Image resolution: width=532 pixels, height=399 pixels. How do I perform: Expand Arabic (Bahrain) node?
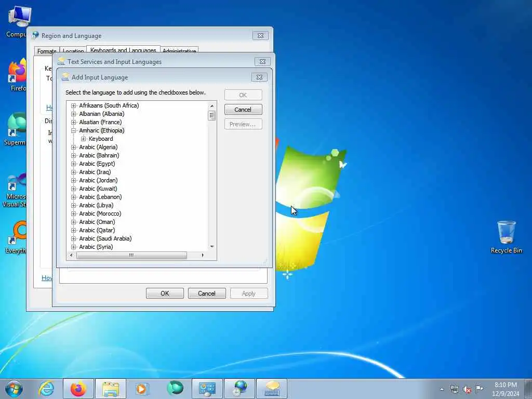74,155
